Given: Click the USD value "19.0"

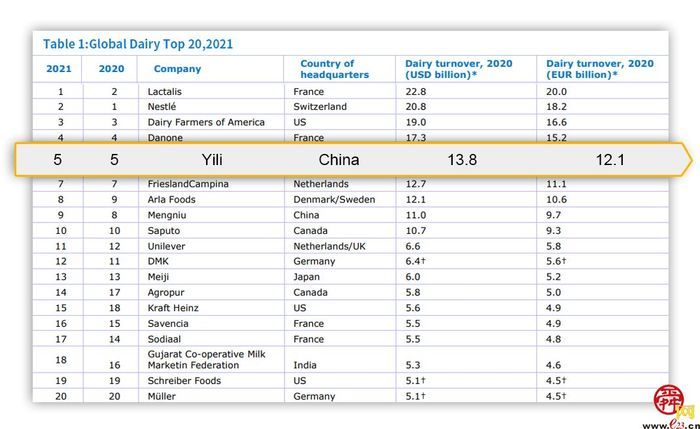Looking at the screenshot, I should pyautogui.click(x=416, y=122).
